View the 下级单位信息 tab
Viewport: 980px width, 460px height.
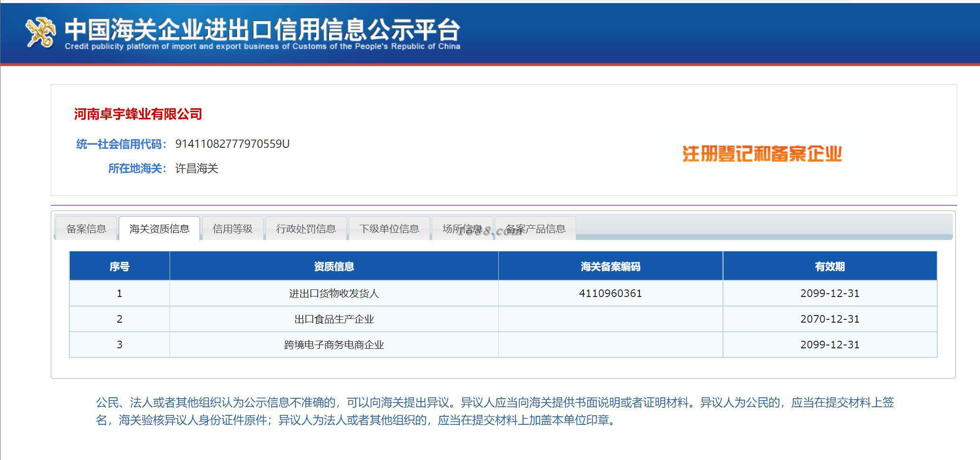(389, 229)
